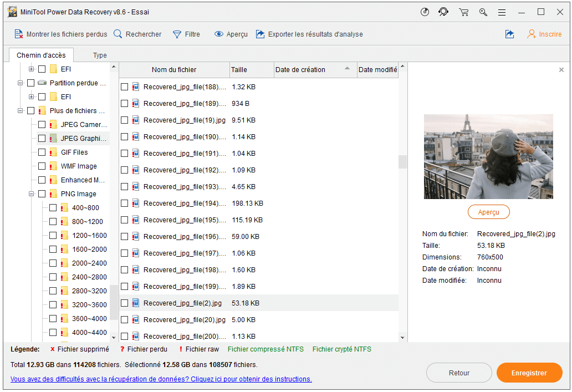Open the data recovery instructions link
The image size is (572, 392).
pos(161,379)
